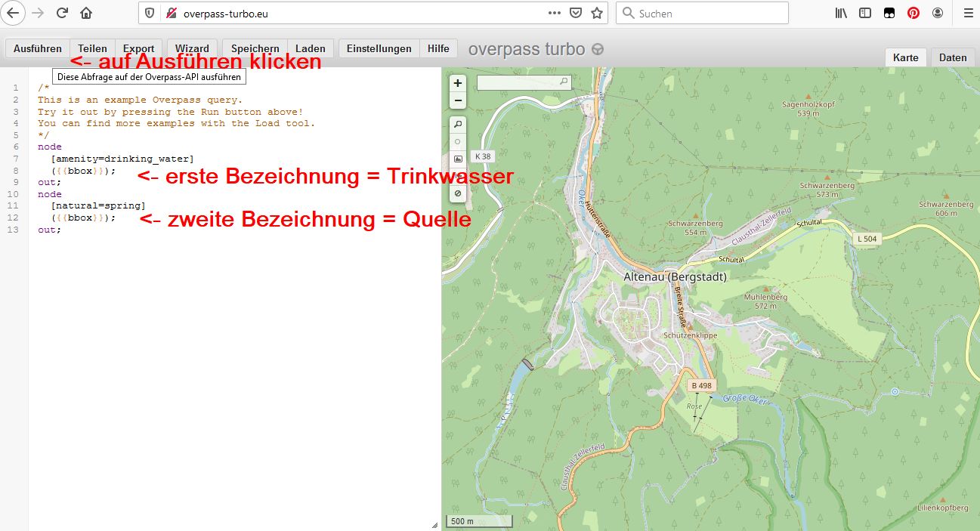
Task: Click the Sagenholzkopf 539 m peak label
Action: pos(808,109)
